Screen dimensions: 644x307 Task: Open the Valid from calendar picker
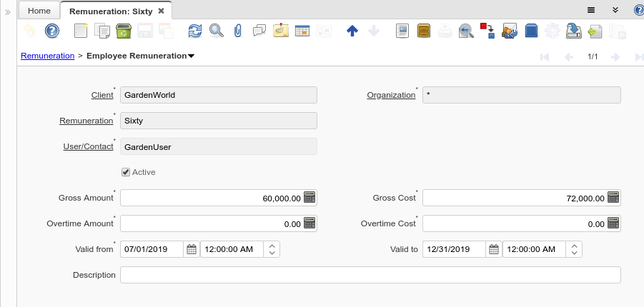[191, 249]
